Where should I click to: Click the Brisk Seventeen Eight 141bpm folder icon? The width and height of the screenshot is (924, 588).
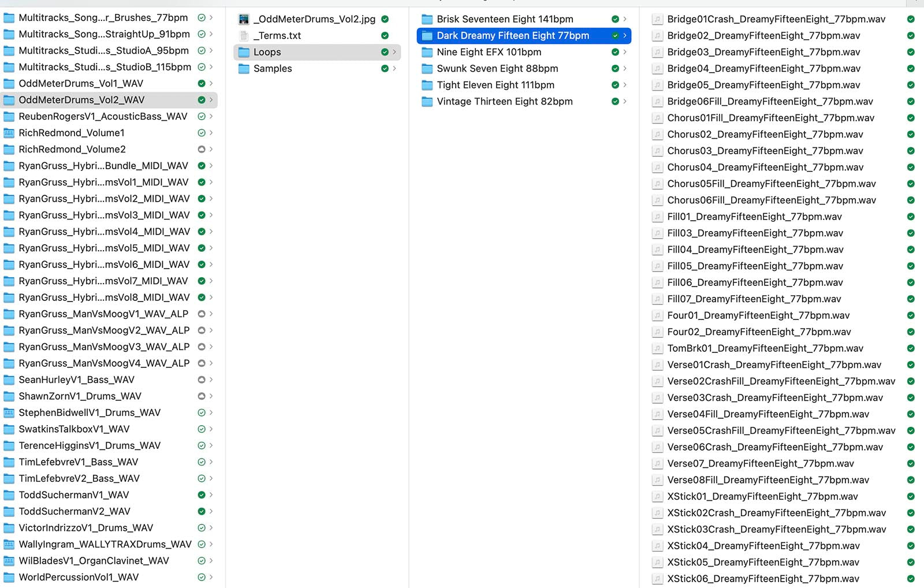tap(427, 19)
